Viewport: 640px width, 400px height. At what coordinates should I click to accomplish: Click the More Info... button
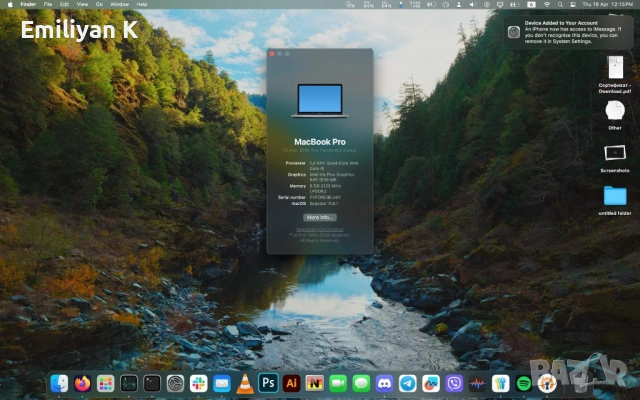(x=320, y=217)
